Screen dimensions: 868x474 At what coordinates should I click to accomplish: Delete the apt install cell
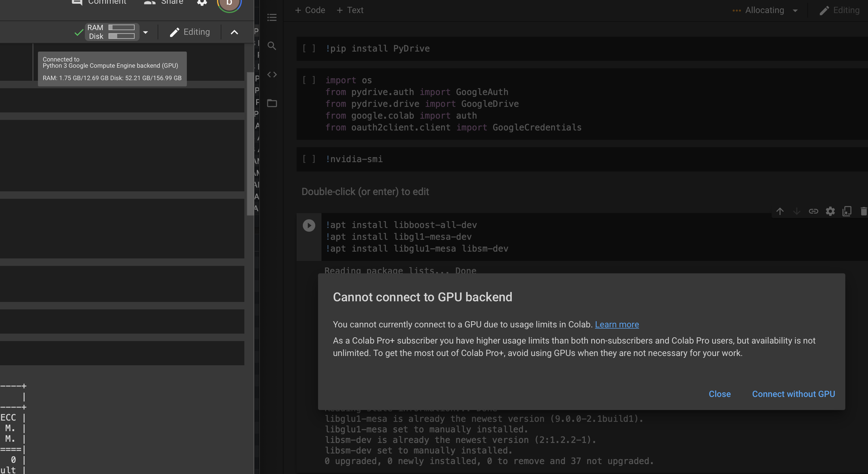click(863, 211)
